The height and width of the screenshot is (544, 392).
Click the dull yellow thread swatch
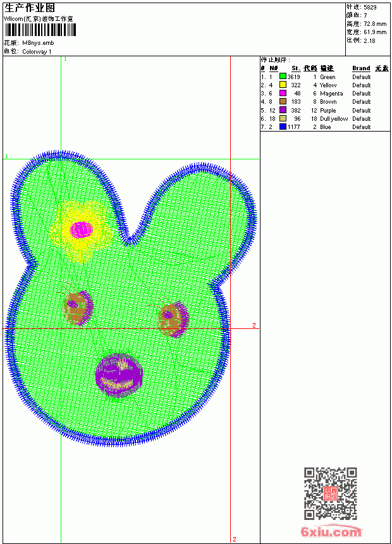pos(283,119)
